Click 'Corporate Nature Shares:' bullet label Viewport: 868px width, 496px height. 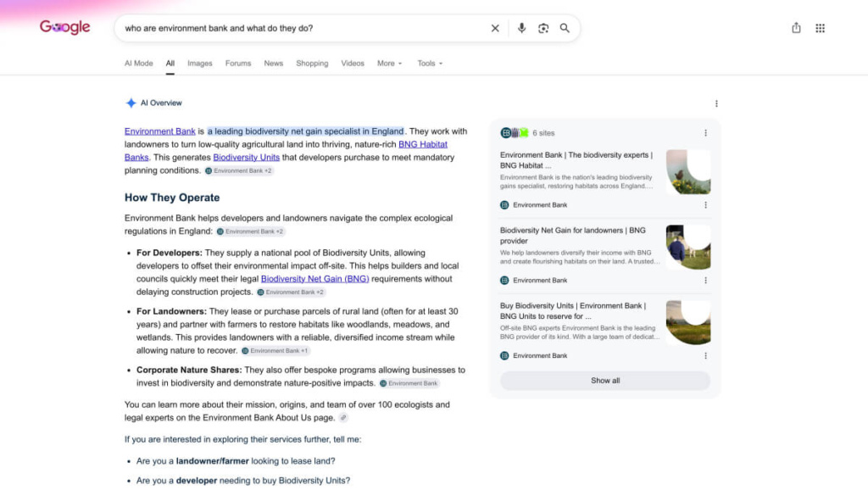[x=189, y=370]
